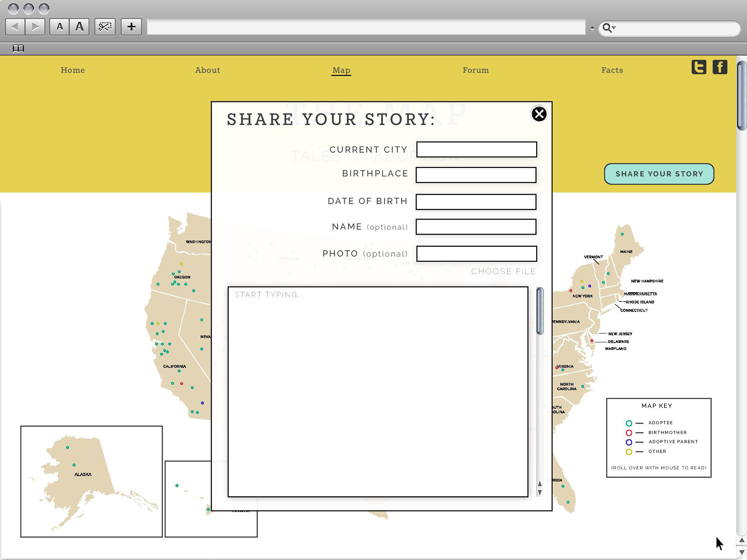The image size is (747, 560).
Task: Close the Share Your Story dialog
Action: click(x=539, y=114)
